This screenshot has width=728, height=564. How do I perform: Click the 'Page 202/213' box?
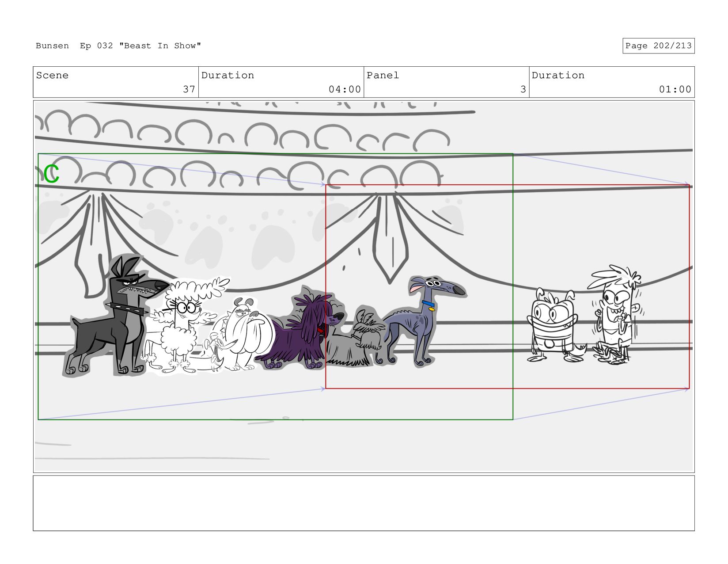pyautogui.click(x=658, y=46)
